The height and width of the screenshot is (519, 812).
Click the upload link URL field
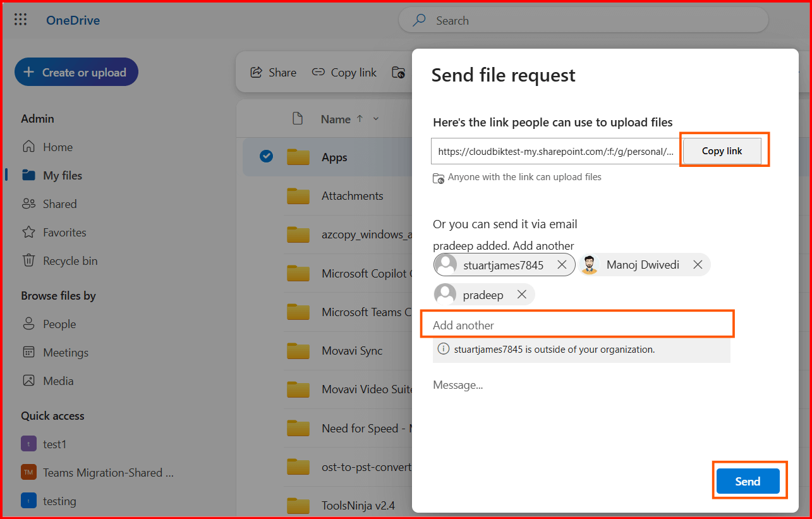click(x=555, y=152)
